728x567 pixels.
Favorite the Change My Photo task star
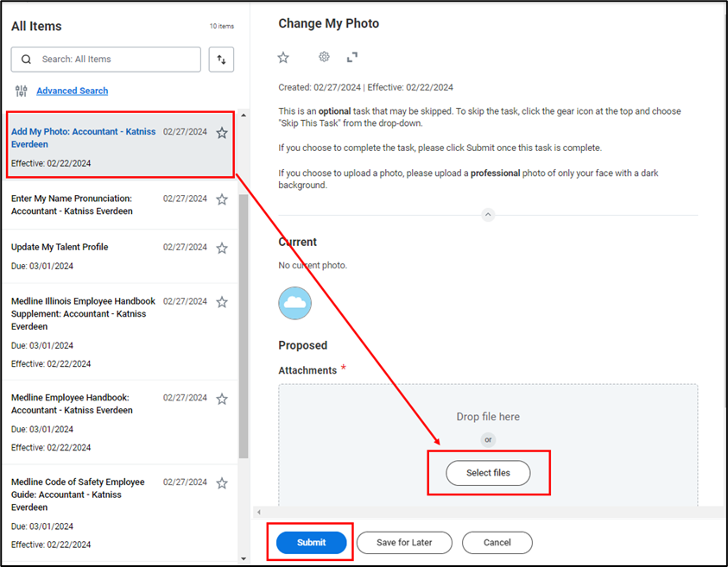pos(283,57)
